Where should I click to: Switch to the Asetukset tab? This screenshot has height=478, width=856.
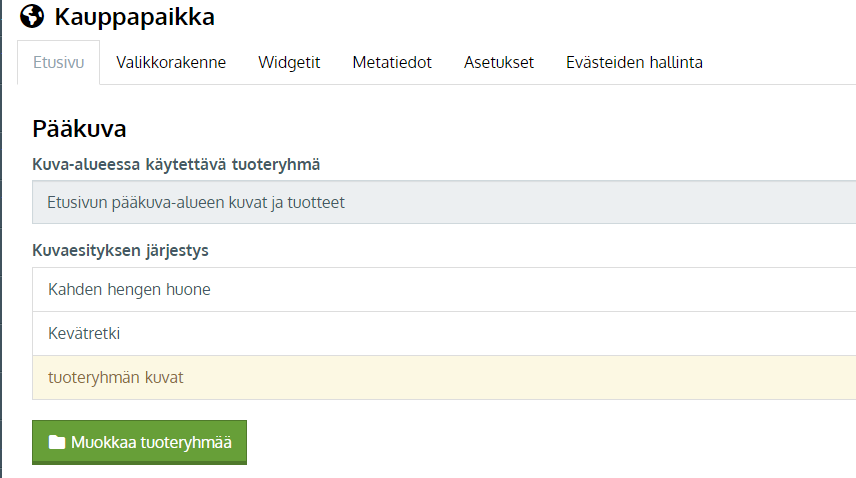[x=498, y=62]
